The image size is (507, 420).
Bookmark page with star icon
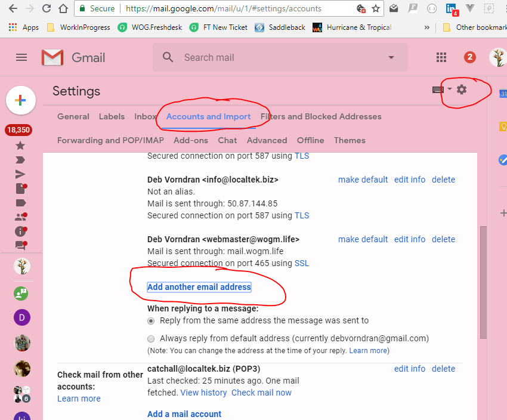tap(375, 8)
